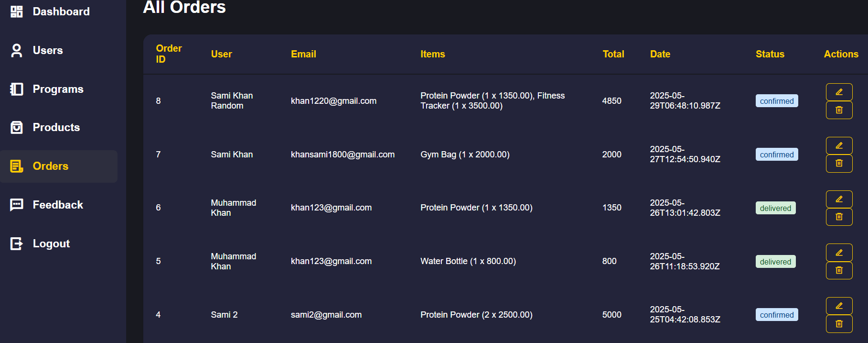The image size is (868, 343).
Task: Click the Dashboard grid icon in sidebar
Action: (17, 11)
